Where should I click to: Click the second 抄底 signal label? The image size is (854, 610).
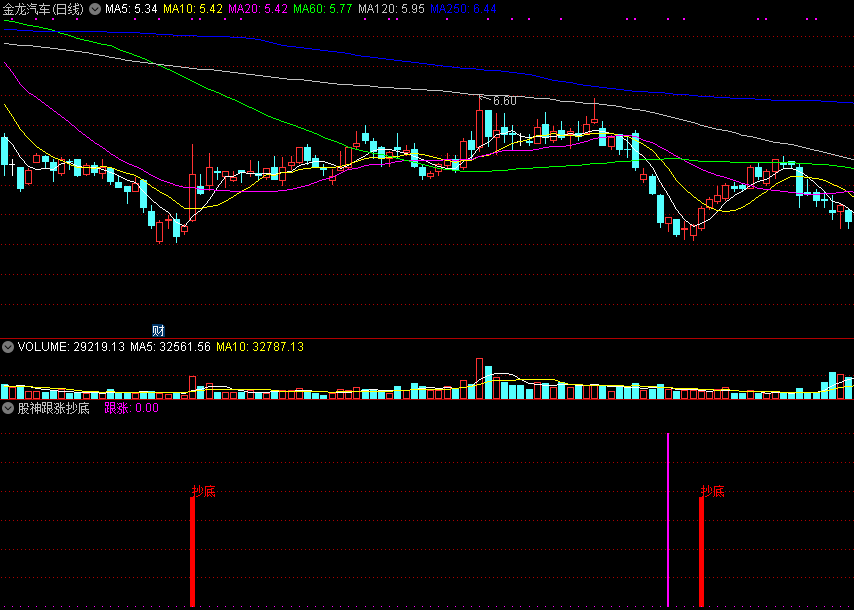pyautogui.click(x=713, y=491)
